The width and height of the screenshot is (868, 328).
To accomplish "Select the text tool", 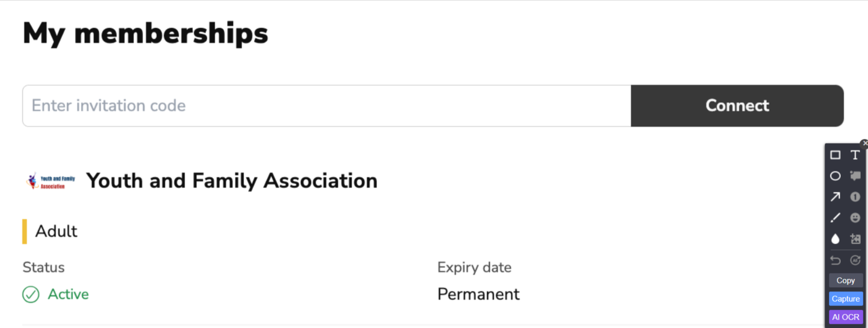I will (x=855, y=155).
